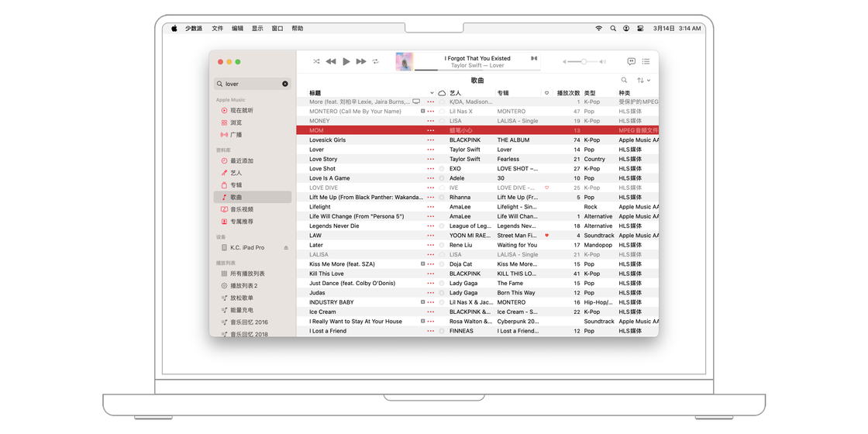Adjust the volume slider
This screenshot has height=434, width=868.
[x=584, y=61]
